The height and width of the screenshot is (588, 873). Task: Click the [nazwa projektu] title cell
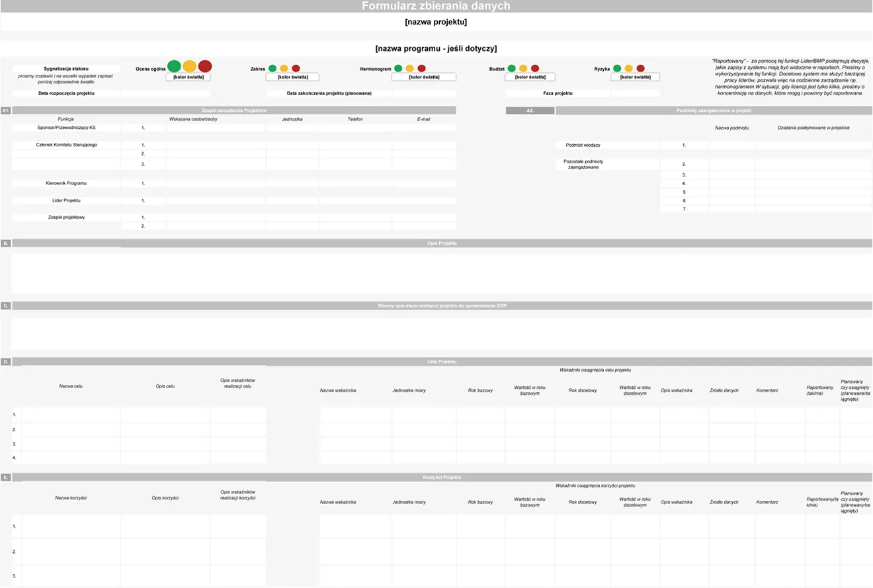tap(436, 22)
